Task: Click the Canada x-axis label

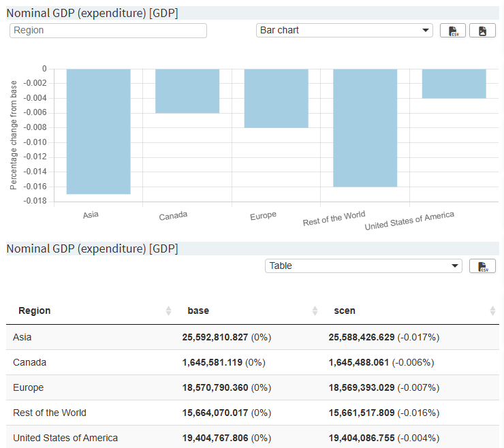Action: pos(173,216)
